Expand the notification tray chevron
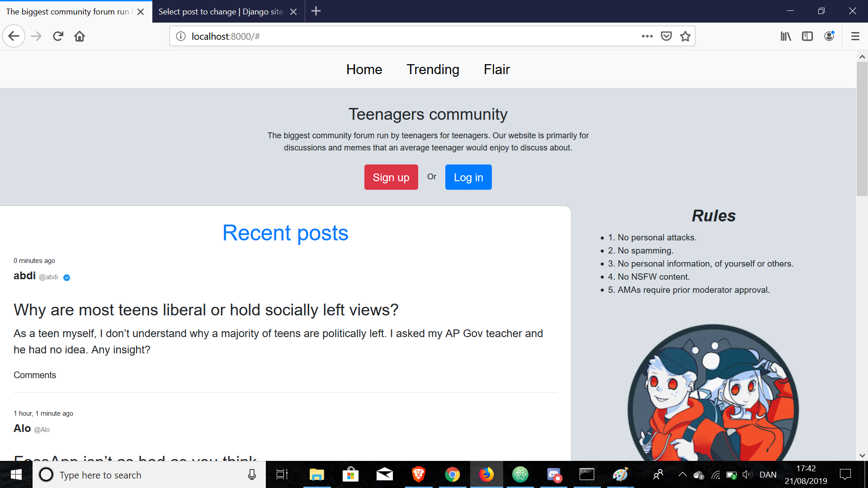Screen dimensions: 868x488 point(683,474)
